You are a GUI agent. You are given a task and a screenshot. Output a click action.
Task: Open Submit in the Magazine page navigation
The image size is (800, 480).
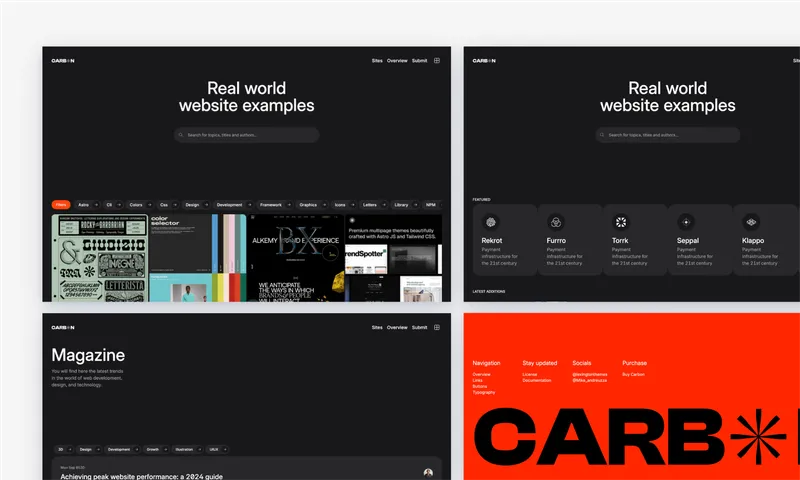[x=419, y=327]
